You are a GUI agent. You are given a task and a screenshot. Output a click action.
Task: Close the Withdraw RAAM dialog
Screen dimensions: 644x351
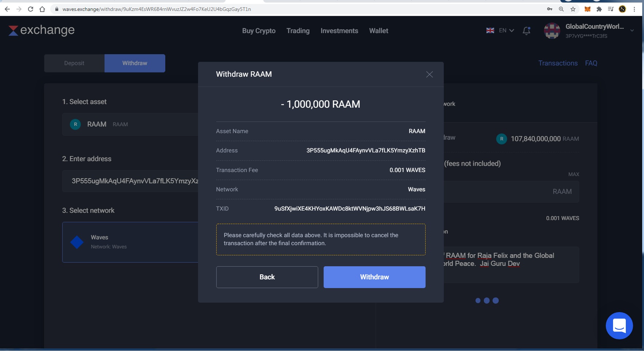point(430,74)
